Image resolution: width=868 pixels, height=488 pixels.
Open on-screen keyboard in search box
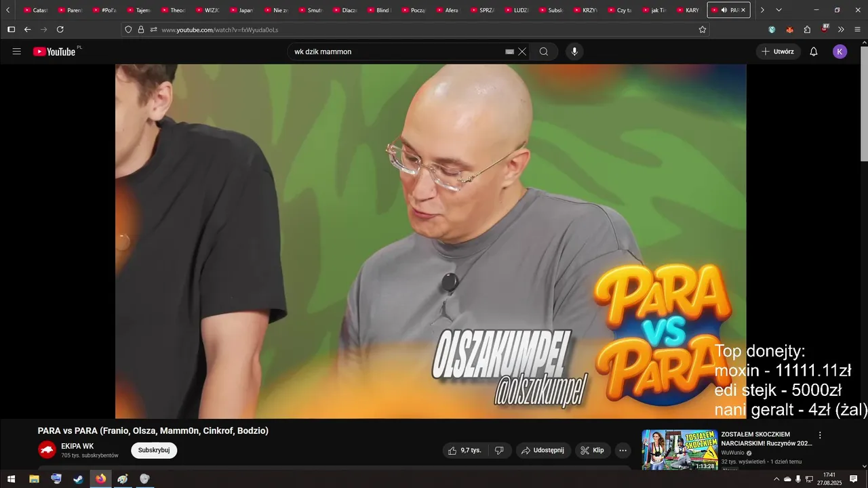509,52
